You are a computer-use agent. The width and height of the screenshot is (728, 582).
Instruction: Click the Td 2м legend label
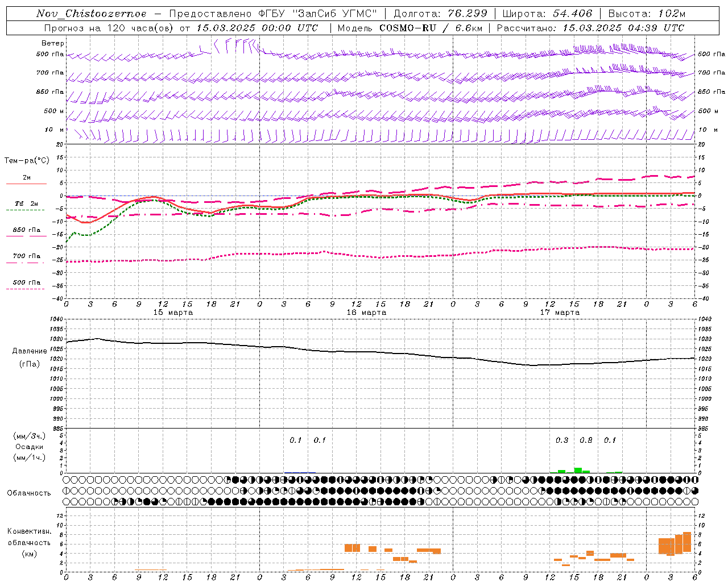click(26, 203)
